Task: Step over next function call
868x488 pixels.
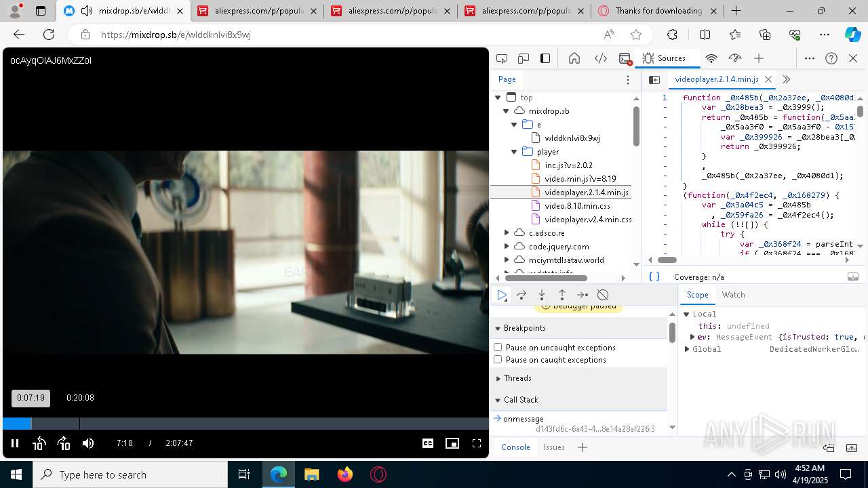Action: pyautogui.click(x=521, y=295)
